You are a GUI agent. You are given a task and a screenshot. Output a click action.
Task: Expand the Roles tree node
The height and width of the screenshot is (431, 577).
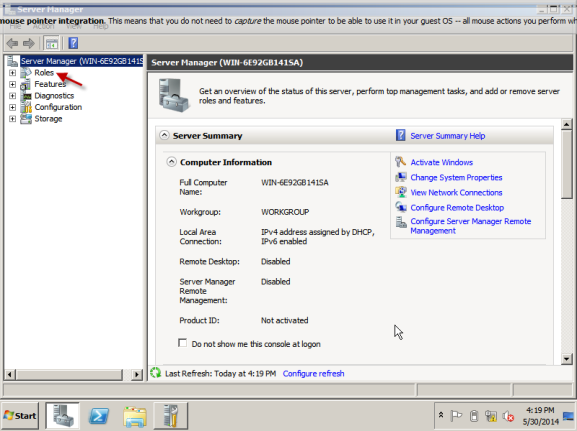pos(12,73)
